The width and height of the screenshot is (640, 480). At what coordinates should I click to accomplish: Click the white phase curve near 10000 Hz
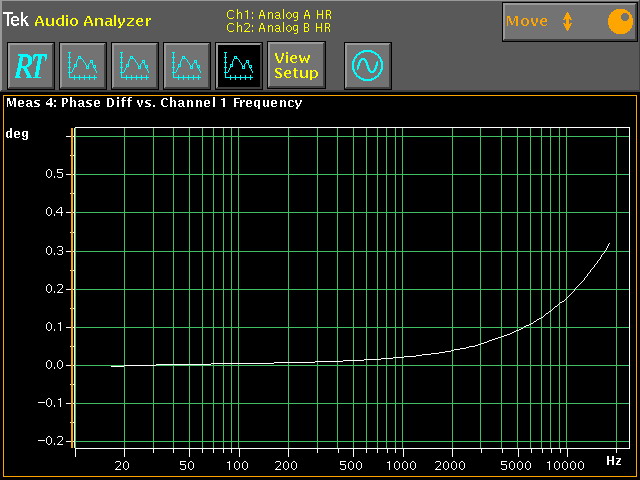coord(566,299)
